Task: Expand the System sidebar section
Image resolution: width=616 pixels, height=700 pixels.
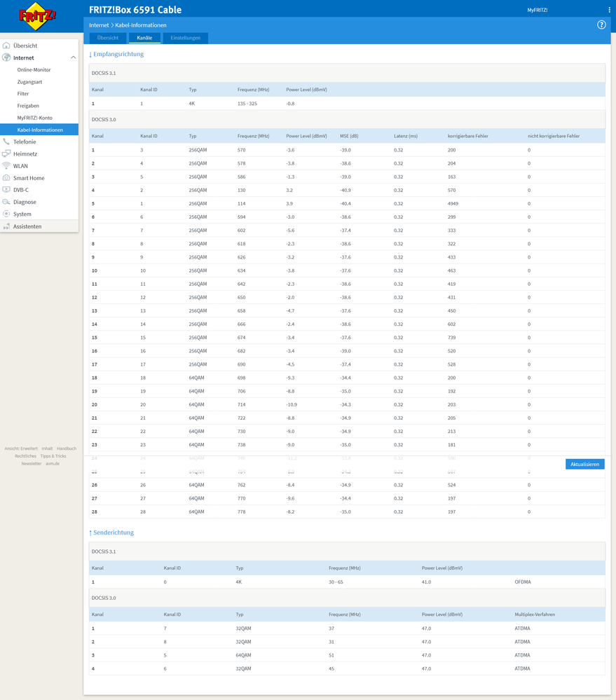Action: pos(22,214)
